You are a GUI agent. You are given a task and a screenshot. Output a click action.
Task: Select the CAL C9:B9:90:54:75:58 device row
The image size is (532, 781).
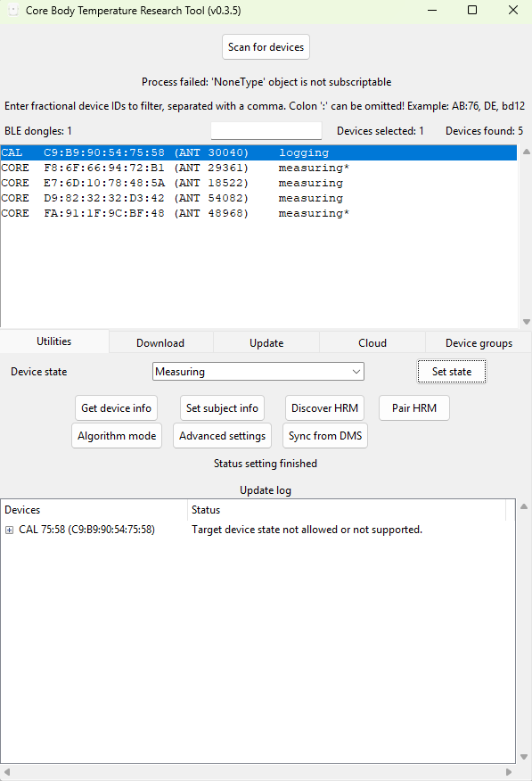tap(258, 153)
